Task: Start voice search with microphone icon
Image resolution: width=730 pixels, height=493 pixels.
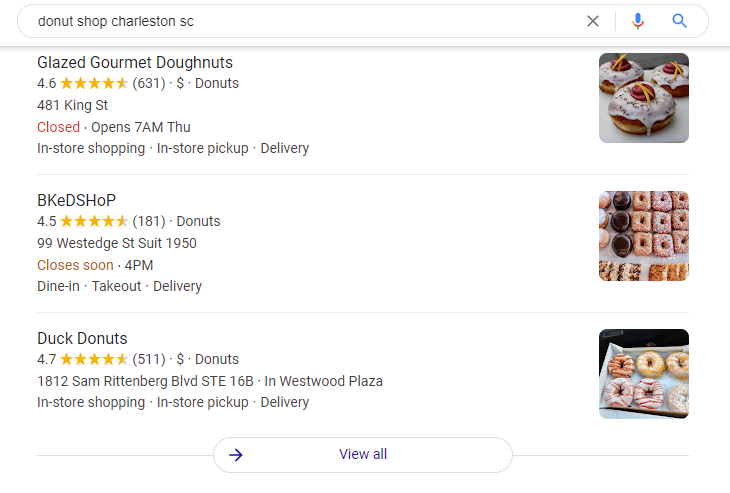Action: tap(638, 21)
